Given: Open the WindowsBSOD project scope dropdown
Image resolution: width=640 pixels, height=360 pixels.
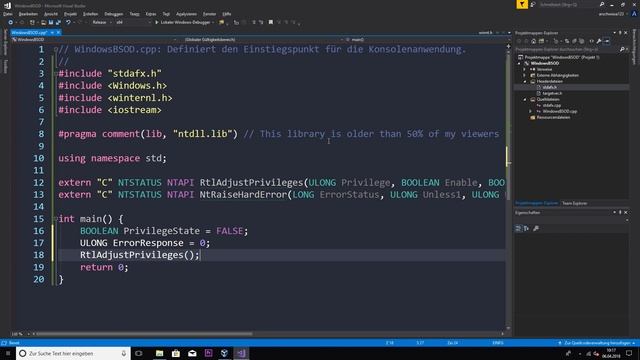Looking at the screenshot, I should click(x=94, y=40).
